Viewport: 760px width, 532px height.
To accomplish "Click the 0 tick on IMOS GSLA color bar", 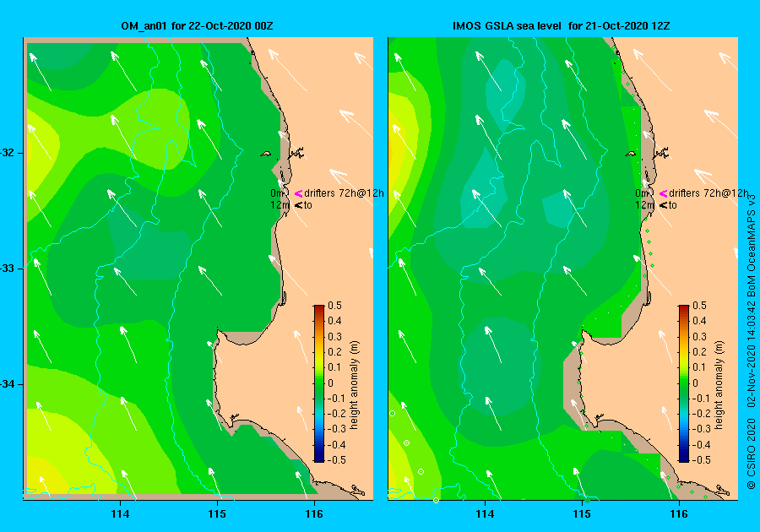I will tap(696, 383).
